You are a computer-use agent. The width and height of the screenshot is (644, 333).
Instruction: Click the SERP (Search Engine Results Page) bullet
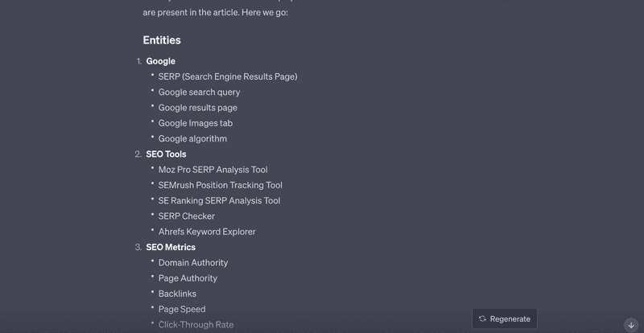coord(228,76)
